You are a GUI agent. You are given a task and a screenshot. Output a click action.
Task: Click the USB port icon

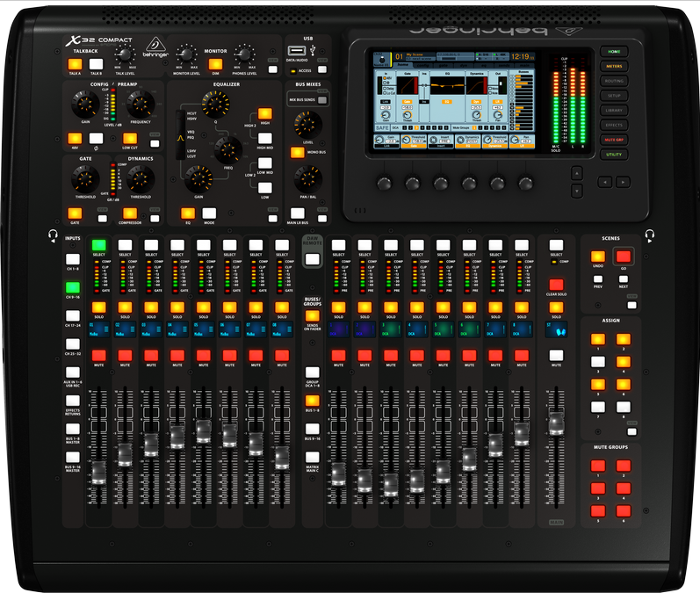tap(297, 50)
